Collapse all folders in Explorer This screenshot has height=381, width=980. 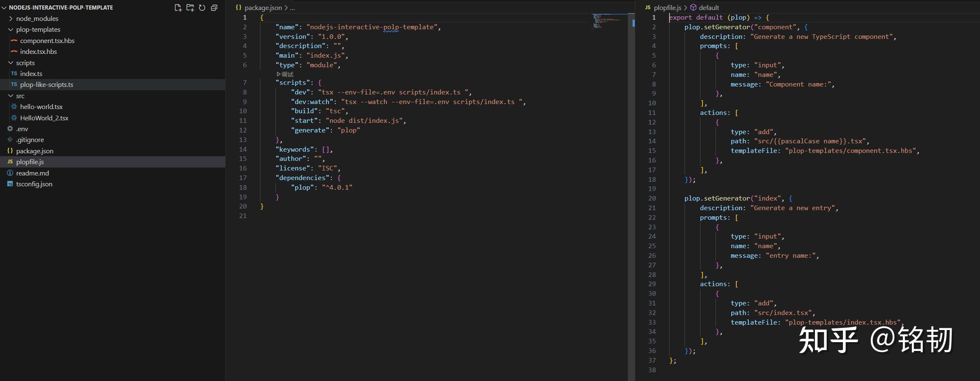click(x=214, y=8)
